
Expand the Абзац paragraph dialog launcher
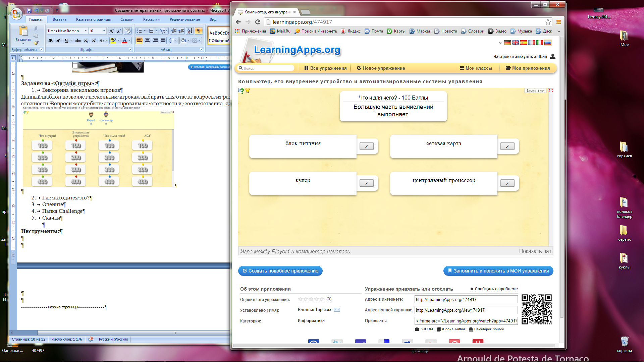coord(201,49)
